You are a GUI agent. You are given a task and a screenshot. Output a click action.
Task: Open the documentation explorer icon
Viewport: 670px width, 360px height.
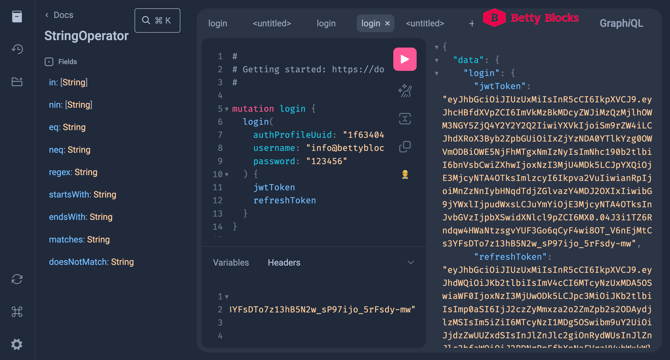click(x=17, y=17)
